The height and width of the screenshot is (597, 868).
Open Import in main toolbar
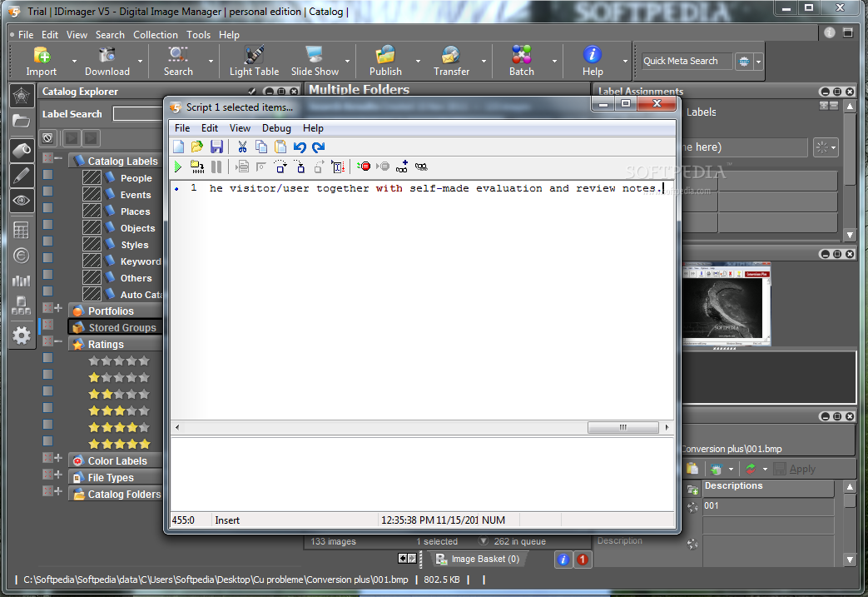pos(42,62)
